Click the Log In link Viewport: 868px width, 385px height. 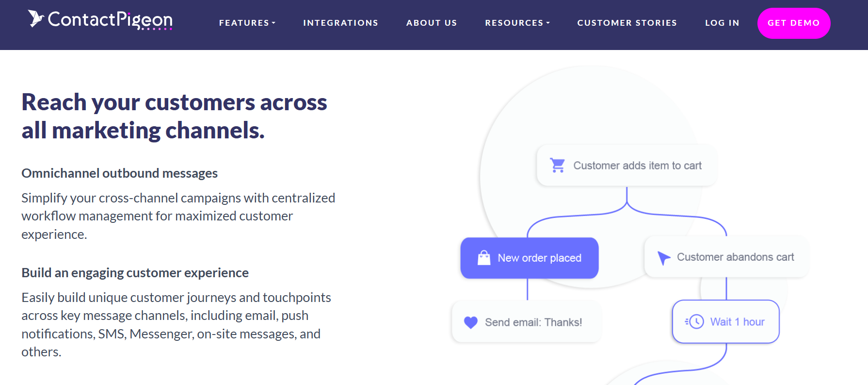click(x=722, y=23)
